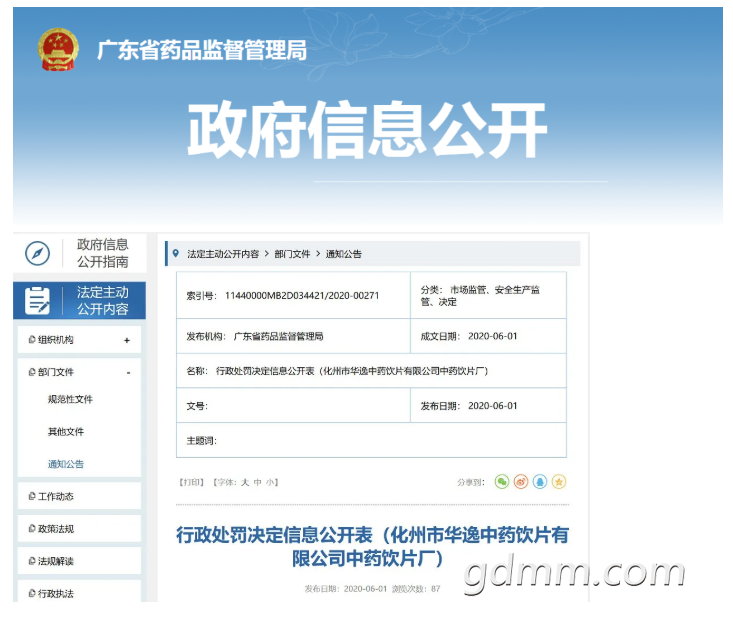Open the highlighted 通知公告 sidebar item
The width and height of the screenshot is (733, 635).
tap(65, 464)
